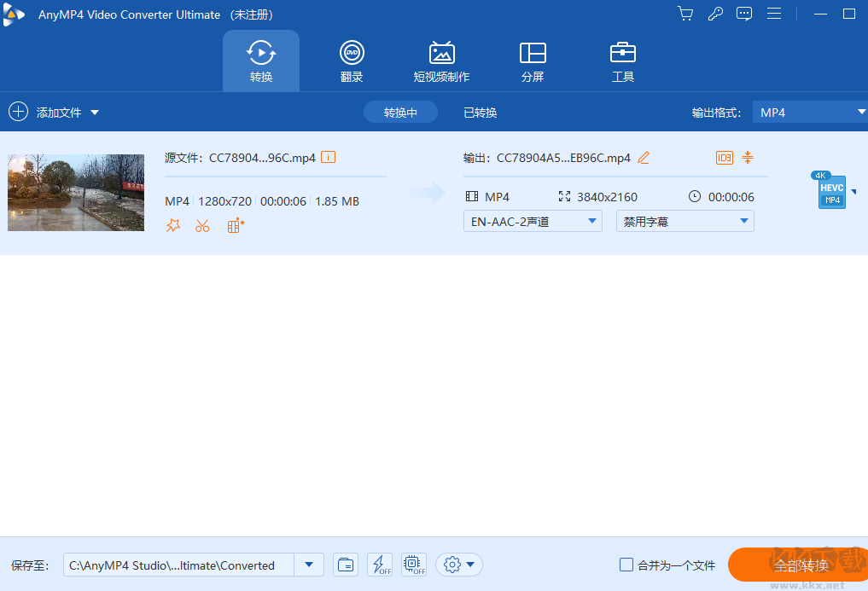The width and height of the screenshot is (868, 591).
Task: Enable the 合并为一个文件 checkbox
Action: coord(626,565)
